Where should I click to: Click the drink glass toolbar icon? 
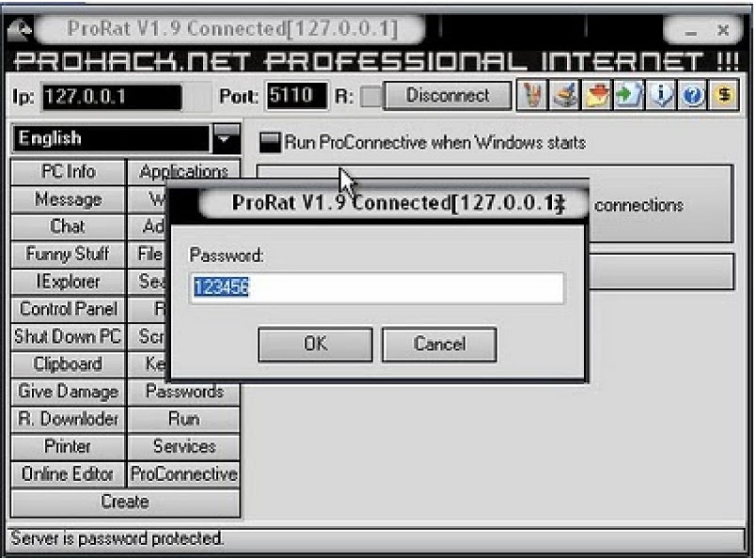(x=531, y=96)
